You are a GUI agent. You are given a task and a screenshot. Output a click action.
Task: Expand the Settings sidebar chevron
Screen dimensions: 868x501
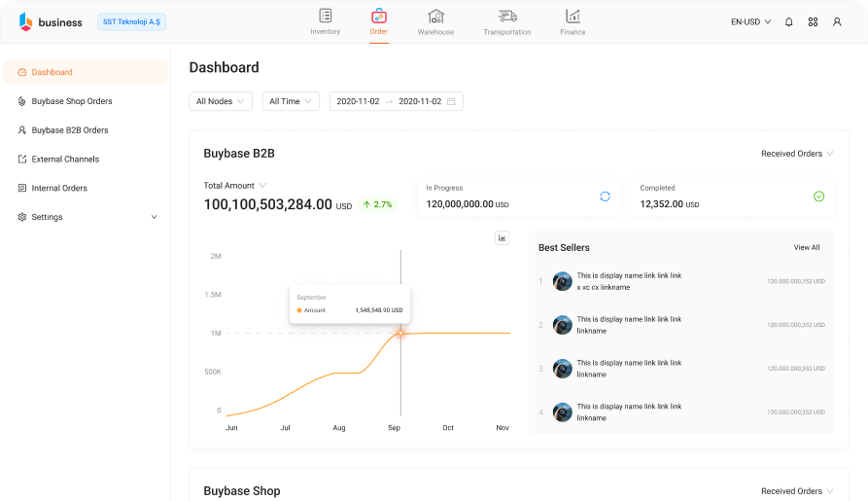click(155, 217)
